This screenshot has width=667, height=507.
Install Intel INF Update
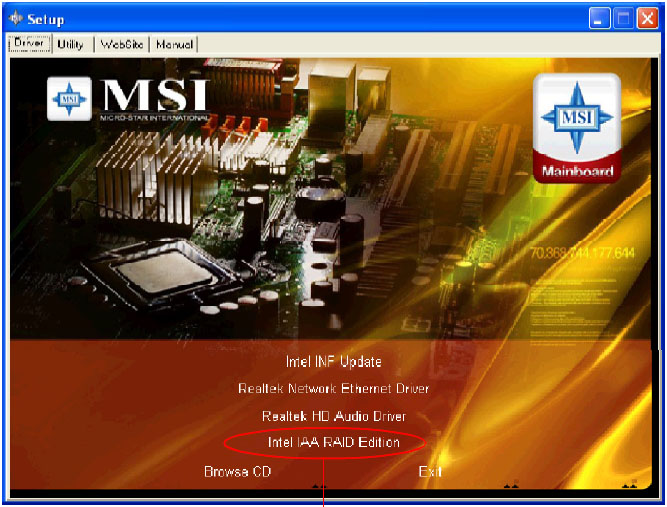pos(334,362)
